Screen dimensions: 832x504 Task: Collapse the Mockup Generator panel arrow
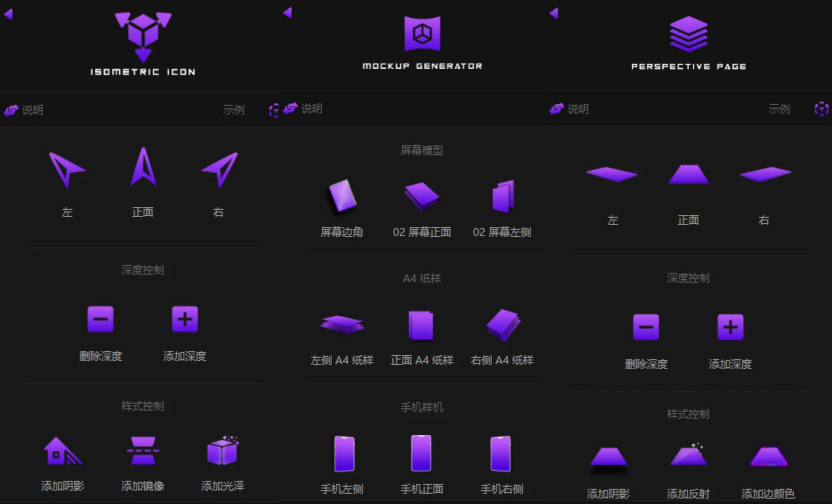click(288, 13)
